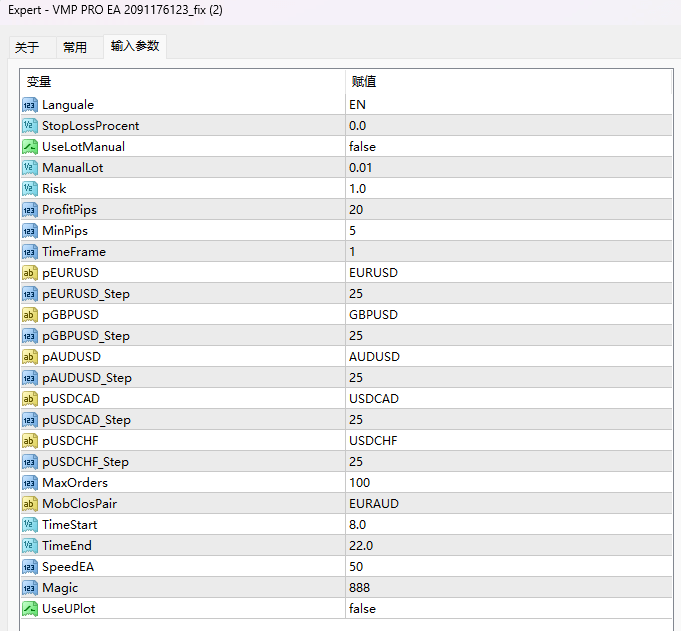This screenshot has width=681, height=631.
Task: Select the Magic value 888
Action: pos(360,588)
